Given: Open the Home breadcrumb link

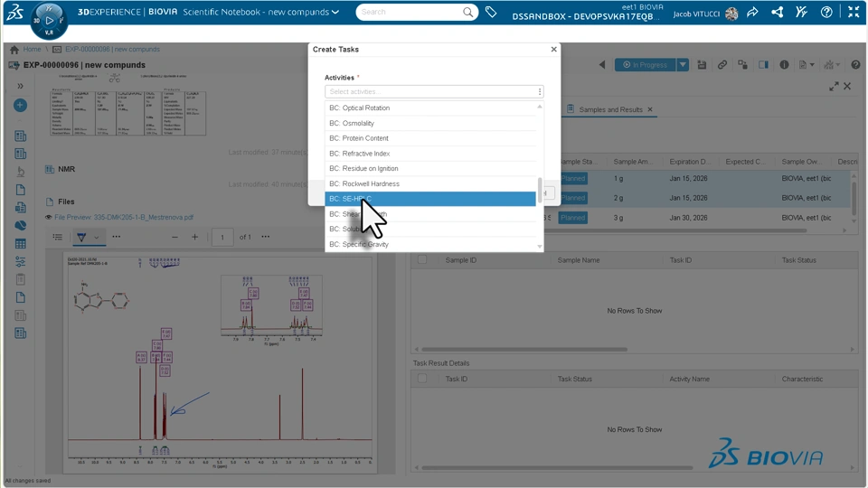Looking at the screenshot, I should click(x=33, y=49).
